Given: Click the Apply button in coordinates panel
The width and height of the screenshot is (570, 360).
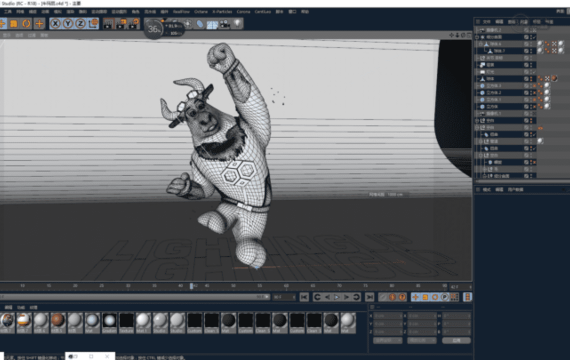Looking at the screenshot, I should tap(456, 341).
